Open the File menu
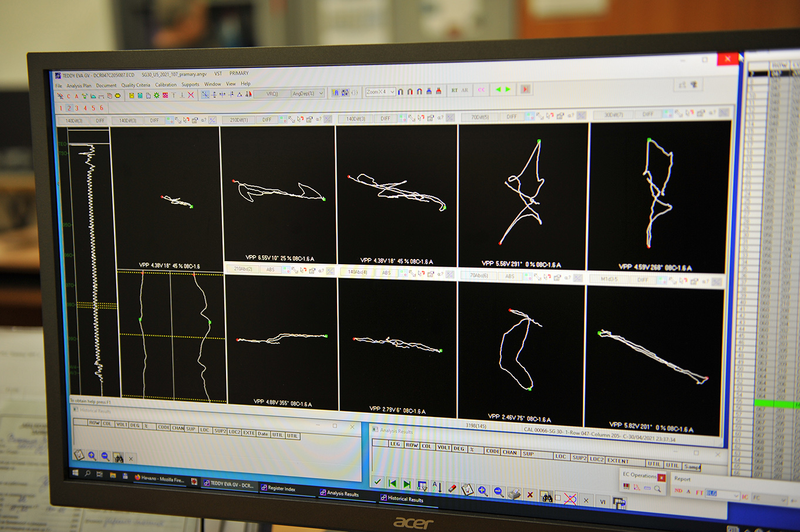 coord(59,86)
